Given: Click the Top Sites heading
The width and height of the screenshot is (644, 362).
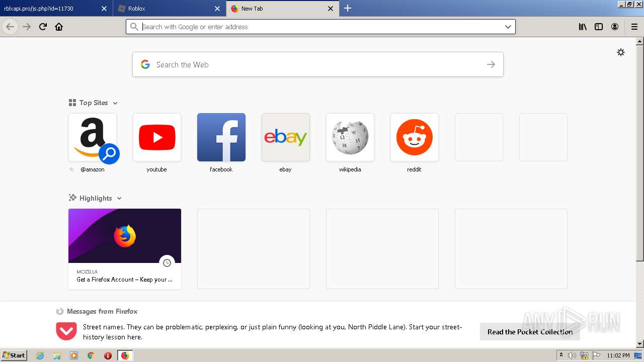Looking at the screenshot, I should pyautogui.click(x=94, y=103).
